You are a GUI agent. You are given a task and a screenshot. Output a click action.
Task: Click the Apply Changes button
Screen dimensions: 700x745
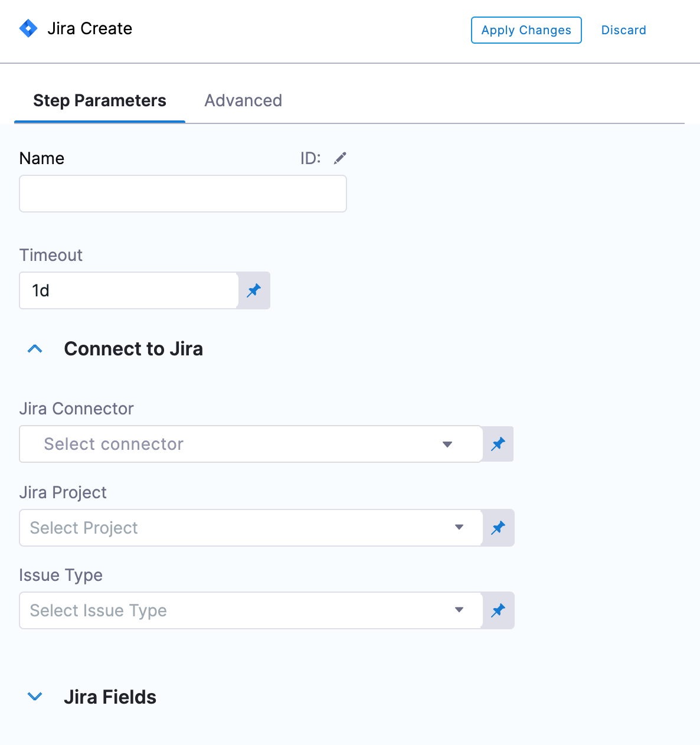(526, 30)
